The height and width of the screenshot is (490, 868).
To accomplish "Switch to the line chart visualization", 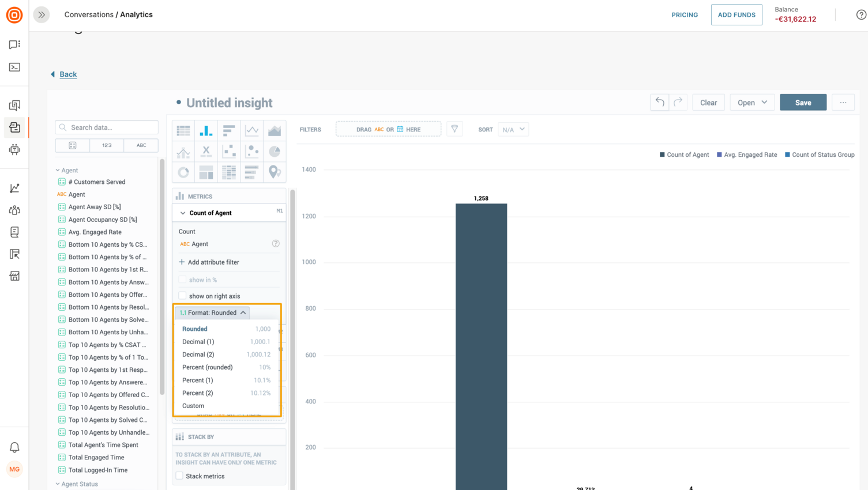I will coord(252,130).
